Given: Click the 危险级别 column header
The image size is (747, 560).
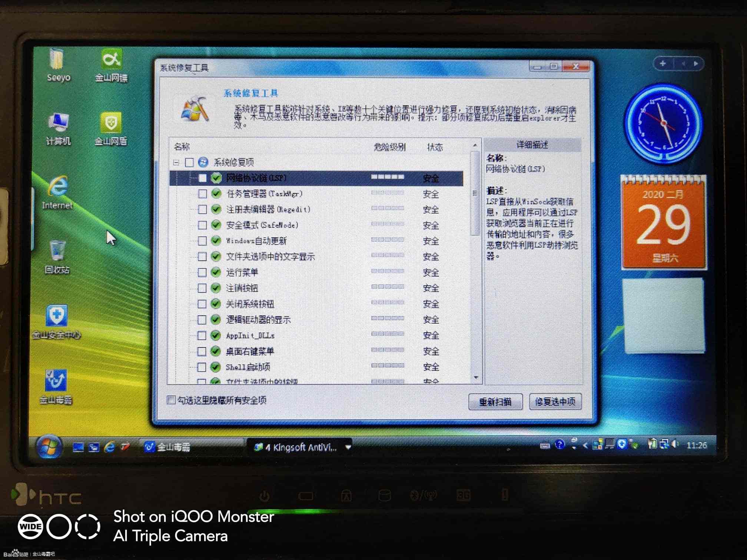Looking at the screenshot, I should coord(389,147).
